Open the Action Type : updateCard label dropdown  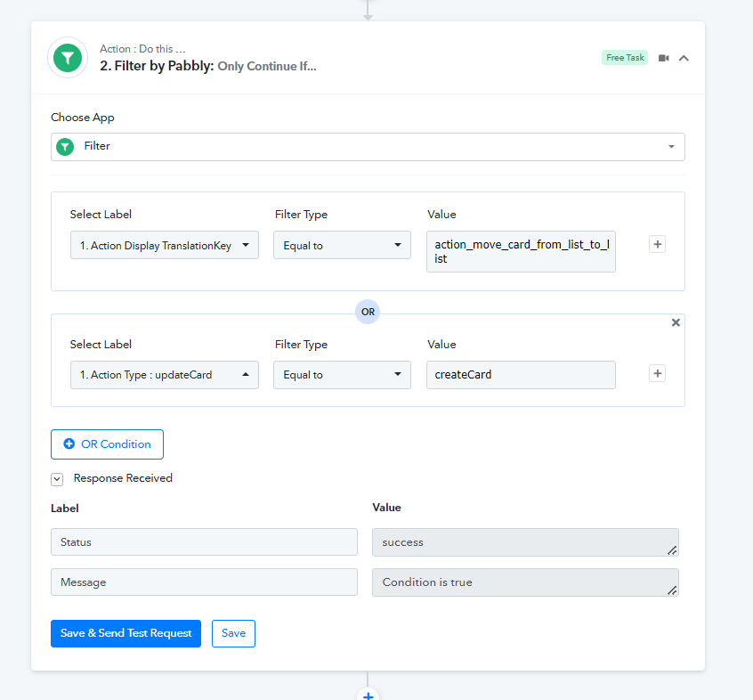(x=165, y=375)
